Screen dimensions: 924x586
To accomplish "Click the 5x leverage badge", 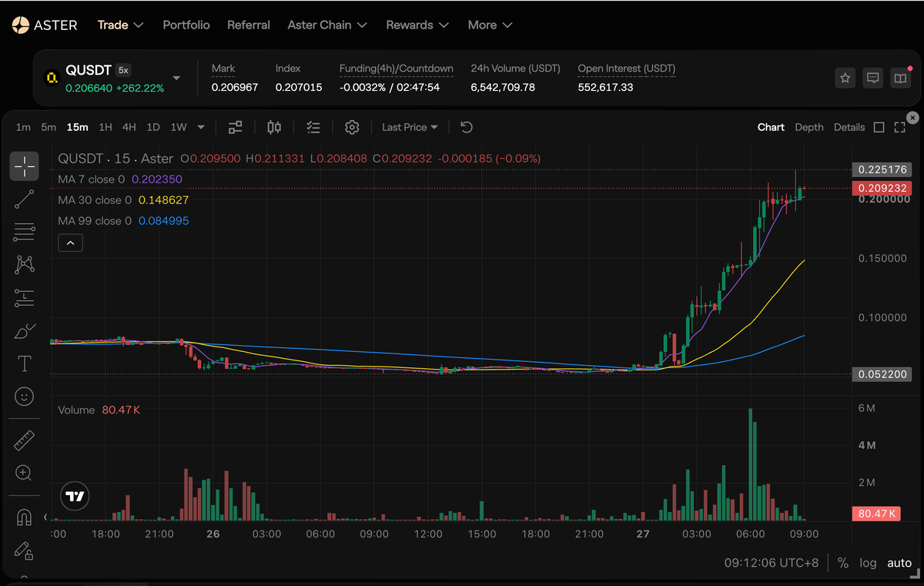I will click(x=123, y=69).
